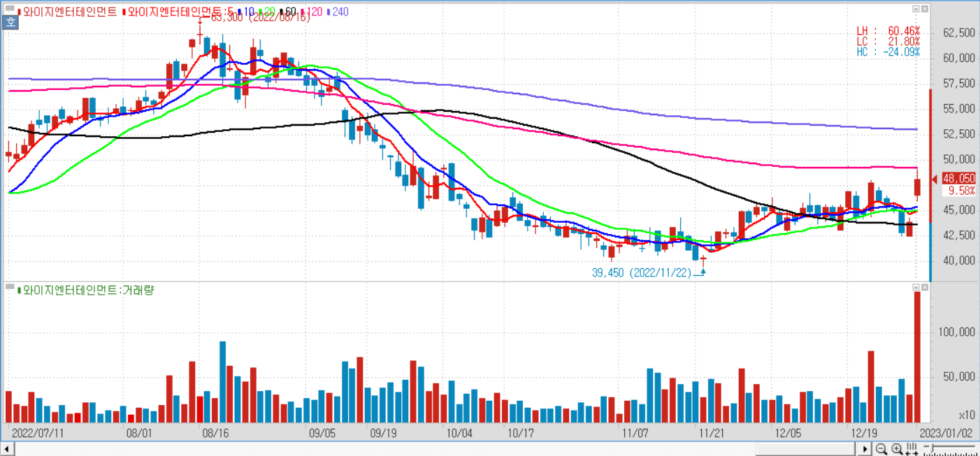Click the 09/19 date label
This screenshot has height=456, width=980.
[x=383, y=433]
